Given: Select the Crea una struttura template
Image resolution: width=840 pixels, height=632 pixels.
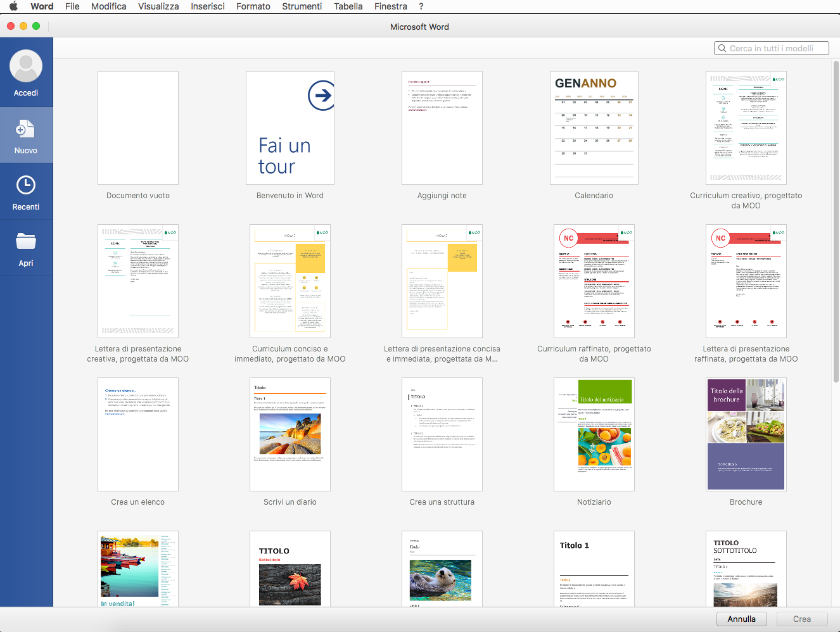Looking at the screenshot, I should [x=442, y=434].
